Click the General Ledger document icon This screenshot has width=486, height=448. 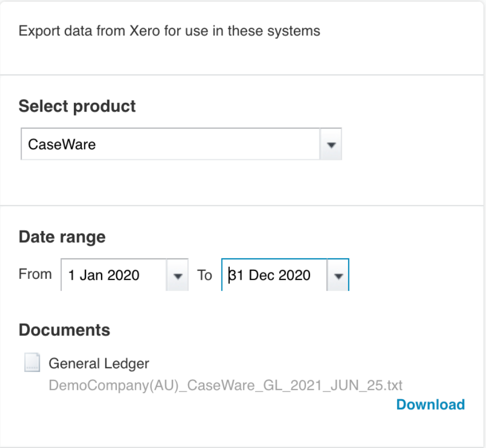32,362
